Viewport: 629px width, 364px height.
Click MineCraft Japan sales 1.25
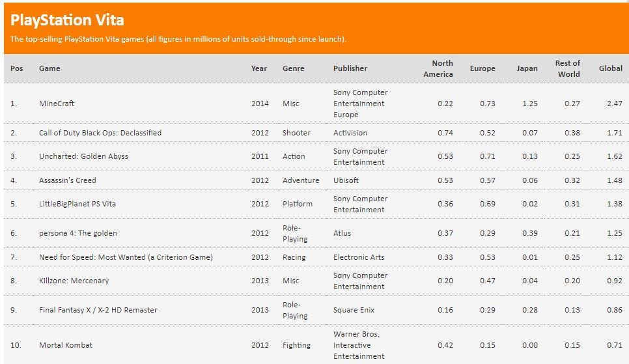(530, 104)
